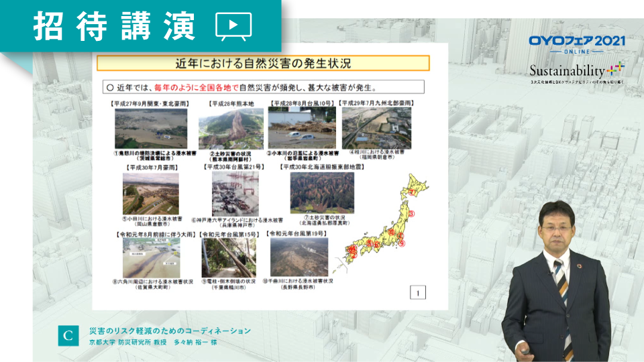This screenshot has height=362, width=644.
Task: Click the lecture title 災害のリスク軽減のためのコーディネーション
Action: coord(170,330)
